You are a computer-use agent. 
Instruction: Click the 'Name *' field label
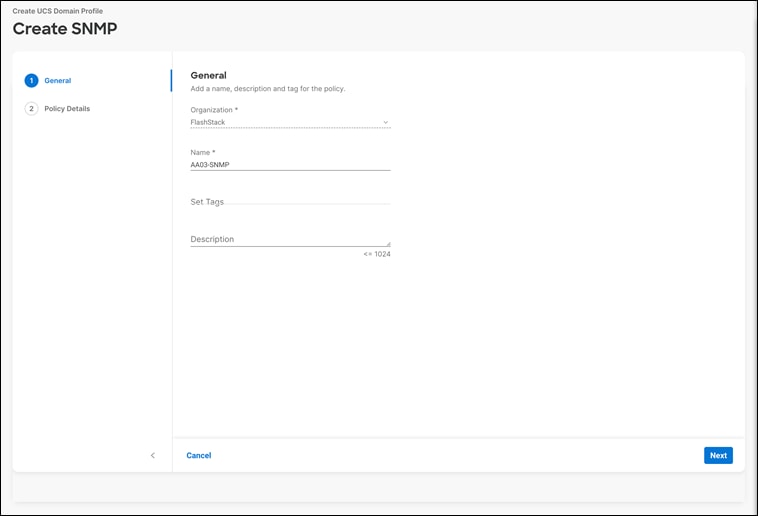click(203, 152)
